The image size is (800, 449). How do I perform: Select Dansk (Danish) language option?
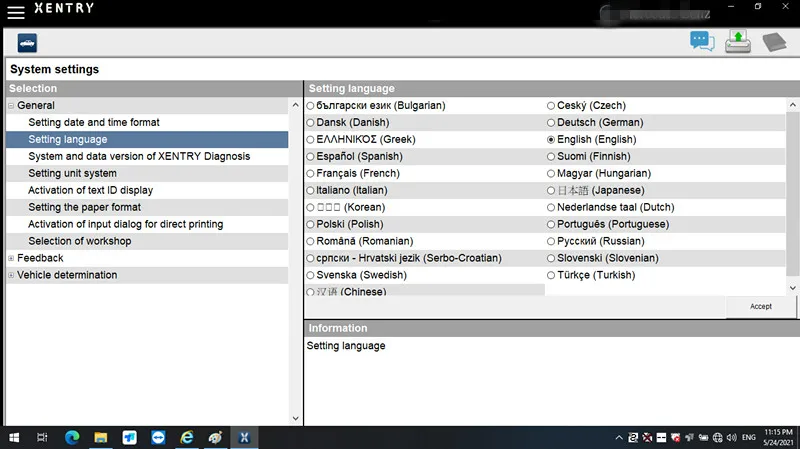[x=310, y=122]
